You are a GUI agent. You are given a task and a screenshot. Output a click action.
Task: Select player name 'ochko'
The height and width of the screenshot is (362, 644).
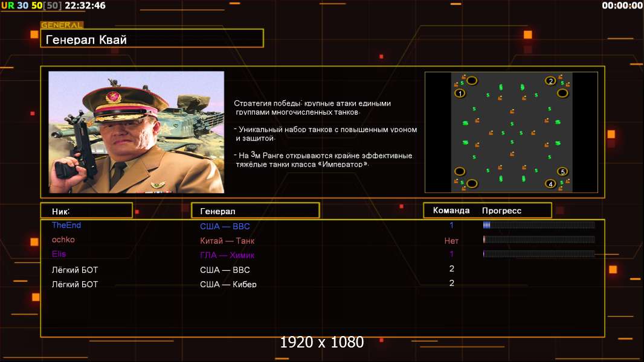pyautogui.click(x=63, y=240)
